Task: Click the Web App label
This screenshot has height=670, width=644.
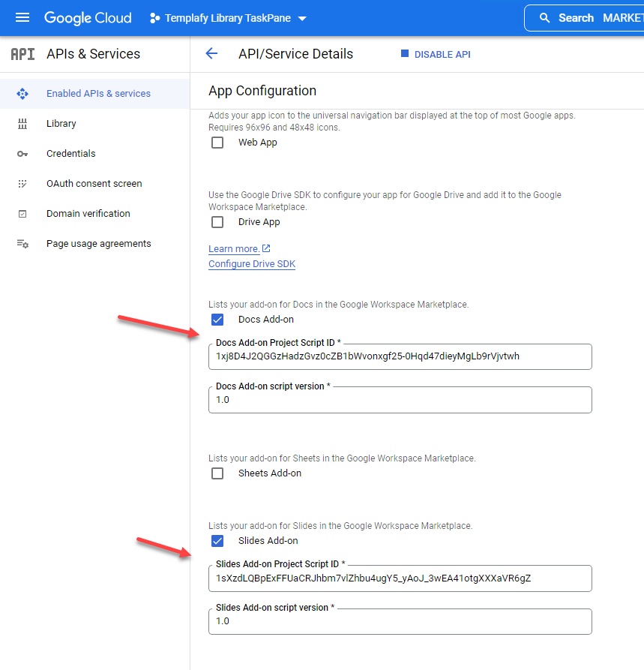Action: (x=257, y=143)
